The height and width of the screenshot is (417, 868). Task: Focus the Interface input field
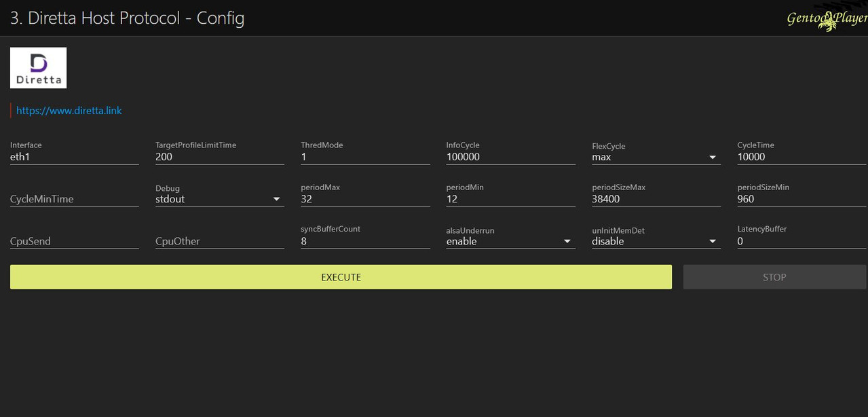pyautogui.click(x=74, y=157)
